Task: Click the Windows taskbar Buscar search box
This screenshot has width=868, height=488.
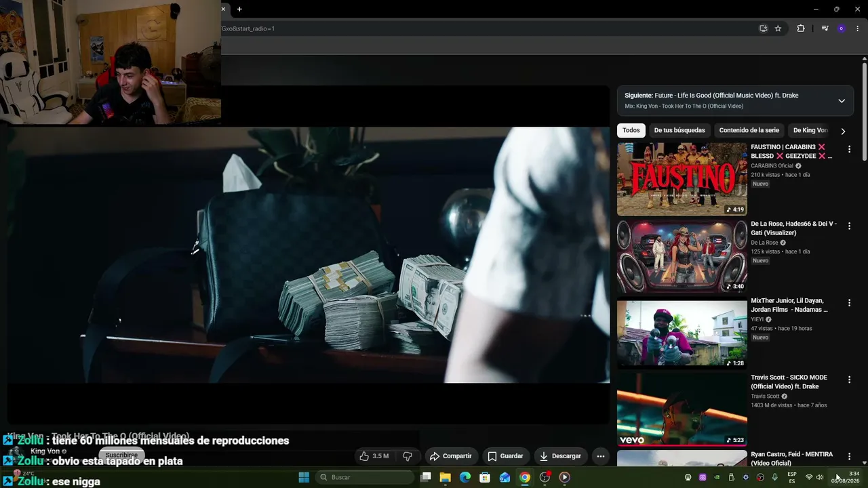Action: click(365, 477)
